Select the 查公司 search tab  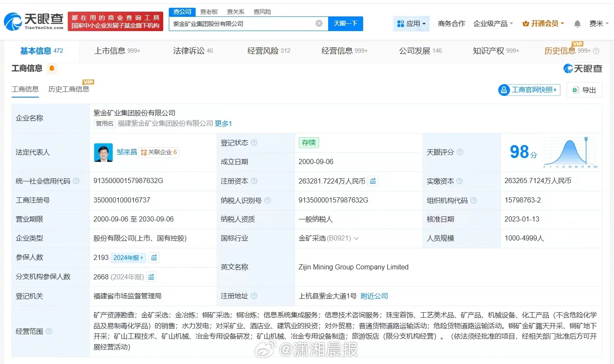[x=182, y=12]
